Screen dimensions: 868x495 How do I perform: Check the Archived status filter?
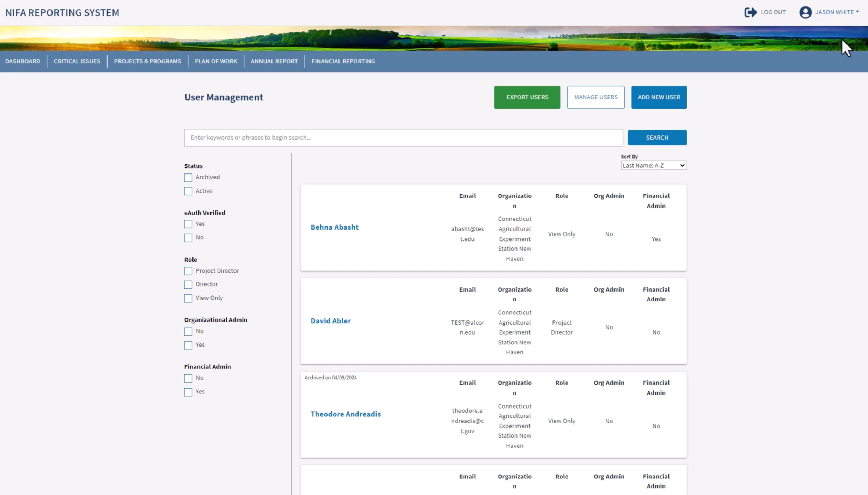[188, 177]
